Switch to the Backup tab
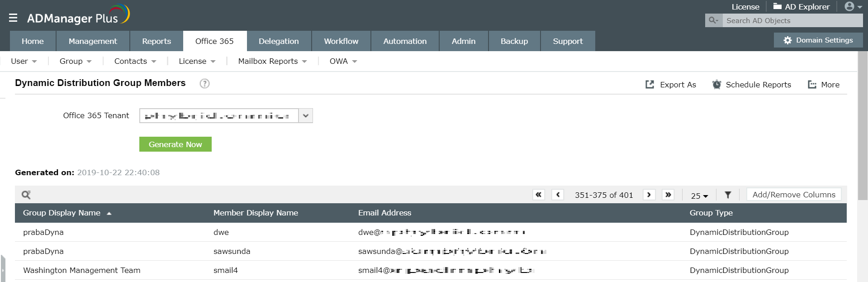Screen dimensions: 868x282 pyautogui.click(x=514, y=41)
